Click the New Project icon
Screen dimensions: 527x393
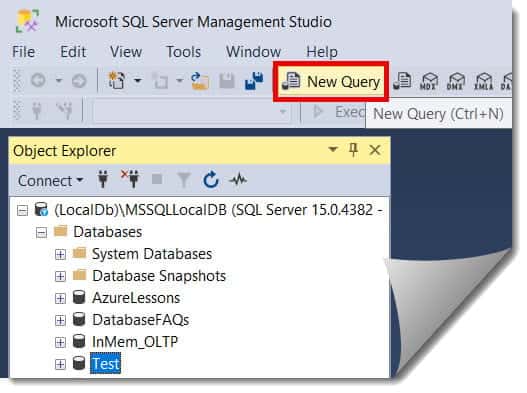pos(117,81)
